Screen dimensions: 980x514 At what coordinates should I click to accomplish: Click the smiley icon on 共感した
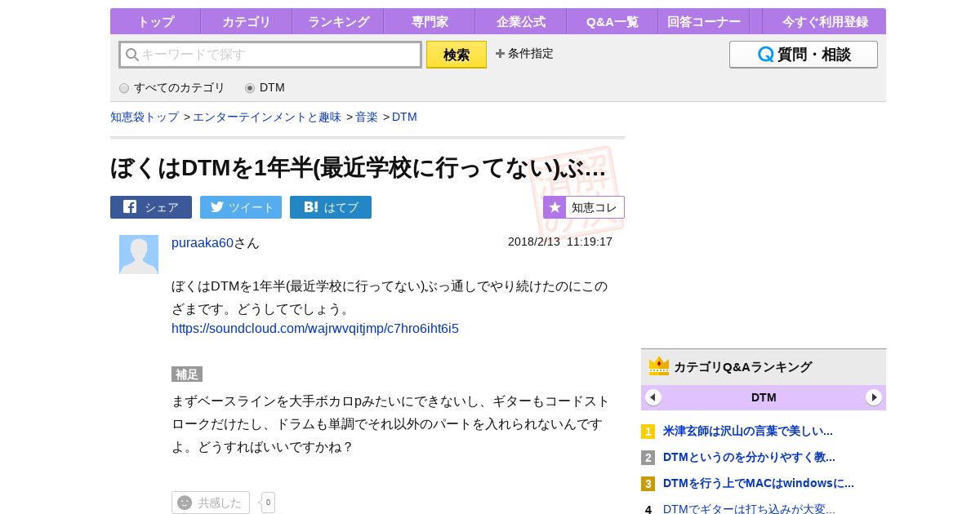185,503
